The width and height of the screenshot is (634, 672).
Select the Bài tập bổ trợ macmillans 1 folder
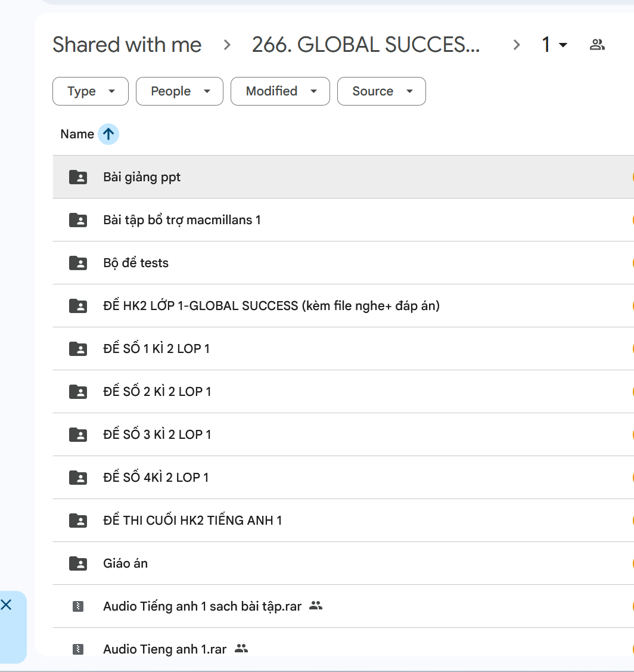[x=182, y=220]
